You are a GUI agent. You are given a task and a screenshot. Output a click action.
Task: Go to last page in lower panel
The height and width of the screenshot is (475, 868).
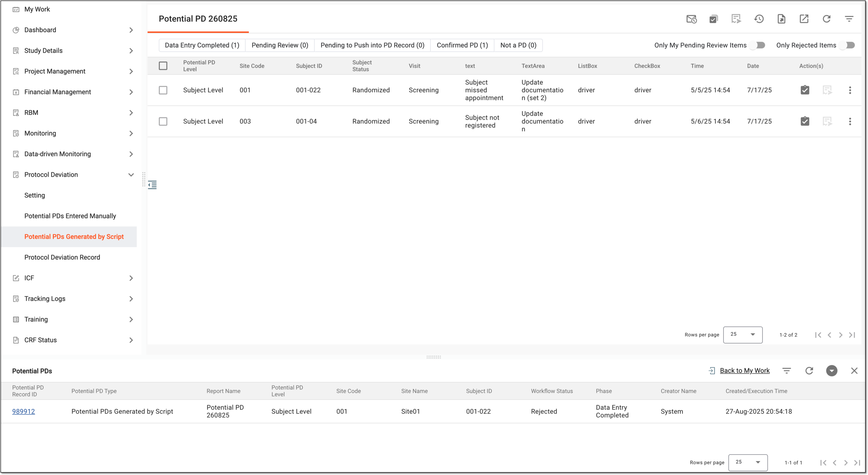click(857, 463)
